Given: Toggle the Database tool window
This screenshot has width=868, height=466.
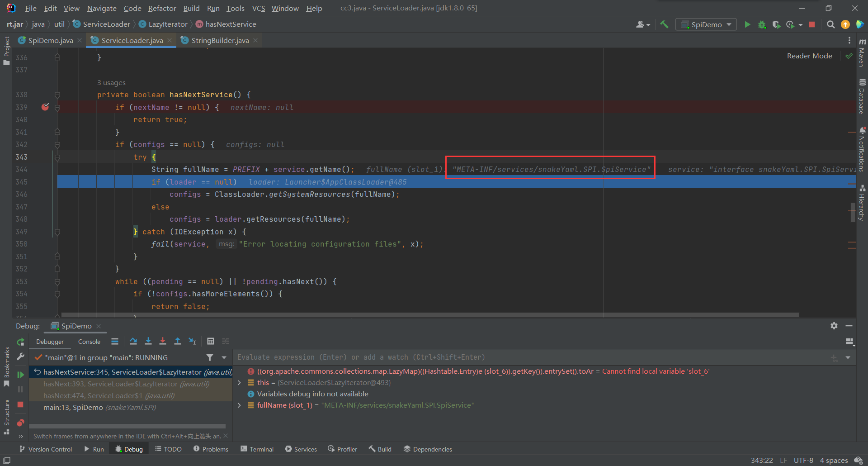Looking at the screenshot, I should [862, 96].
